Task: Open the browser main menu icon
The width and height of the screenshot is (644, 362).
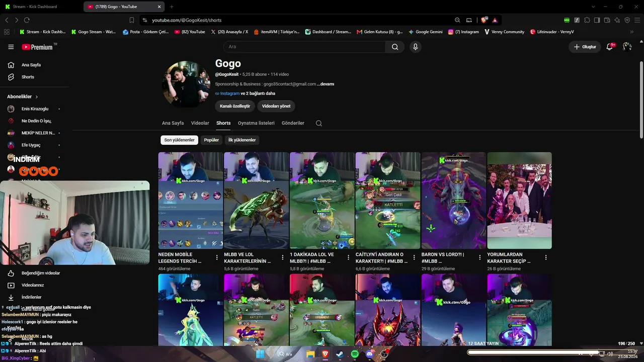Action: [637, 20]
